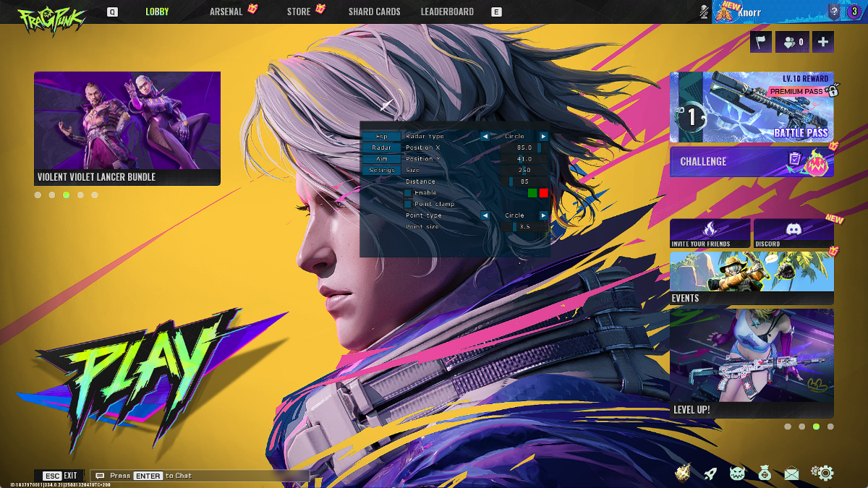Select the Aim tab in overlay menu

[381, 159]
